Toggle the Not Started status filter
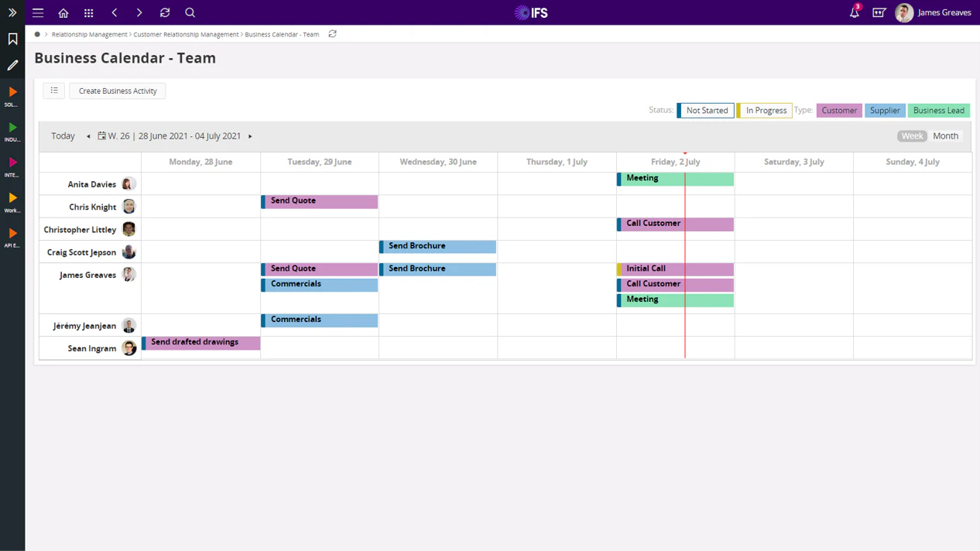 (705, 110)
